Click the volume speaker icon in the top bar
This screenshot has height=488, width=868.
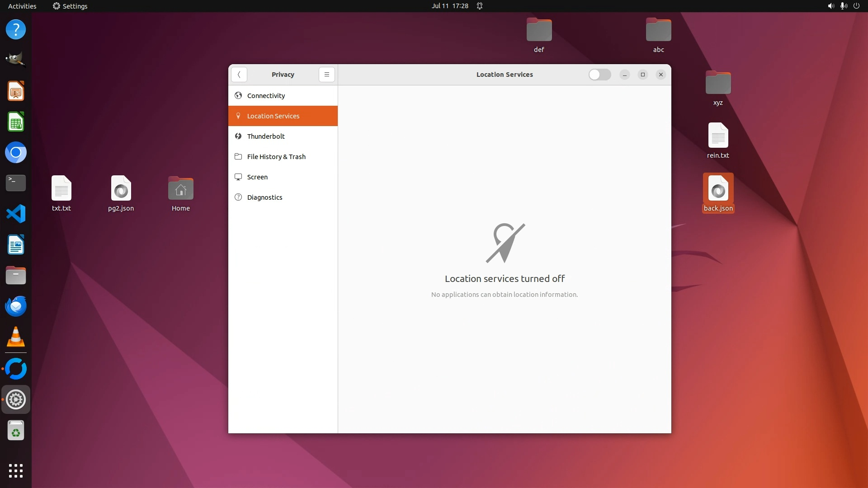pos(830,6)
